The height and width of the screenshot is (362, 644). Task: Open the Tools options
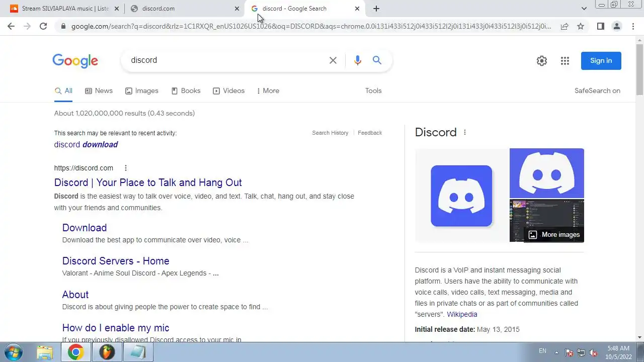(x=373, y=91)
